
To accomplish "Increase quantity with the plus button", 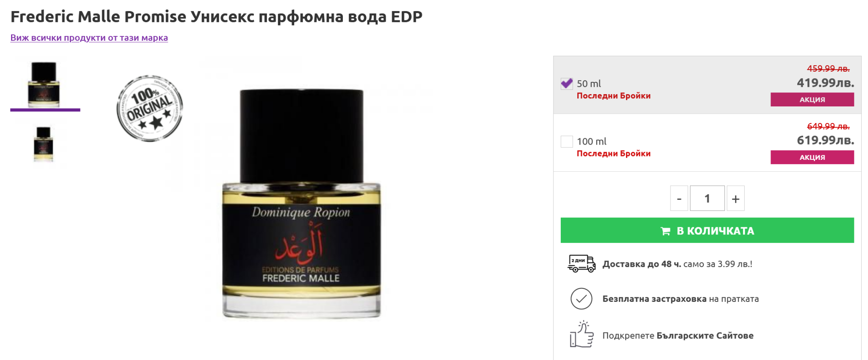I will [x=736, y=198].
